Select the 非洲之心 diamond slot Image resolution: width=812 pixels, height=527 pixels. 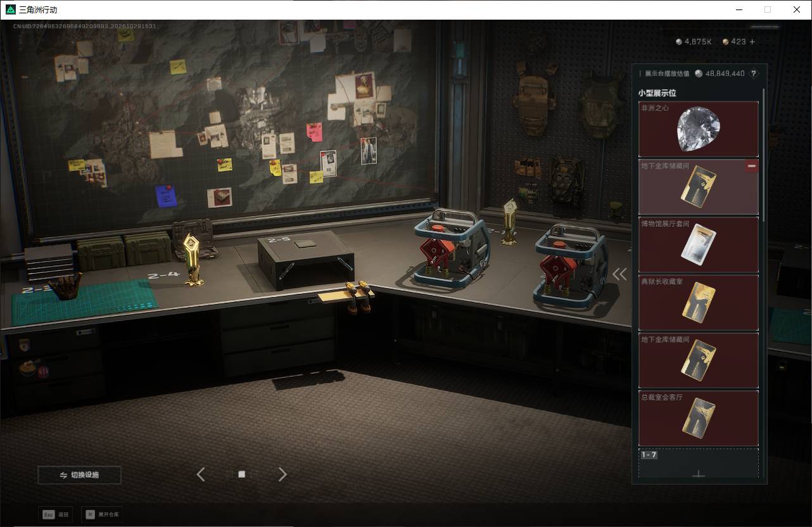(699, 129)
